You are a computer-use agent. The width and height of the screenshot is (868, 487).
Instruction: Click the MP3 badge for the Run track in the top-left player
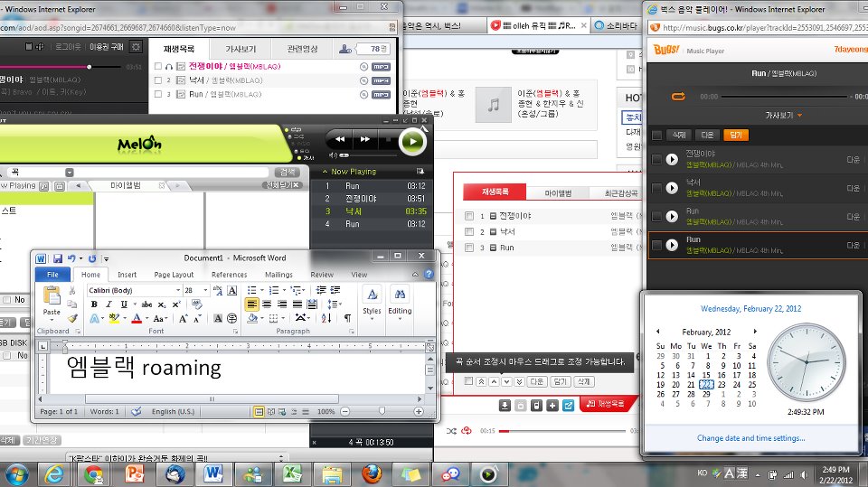(381, 95)
